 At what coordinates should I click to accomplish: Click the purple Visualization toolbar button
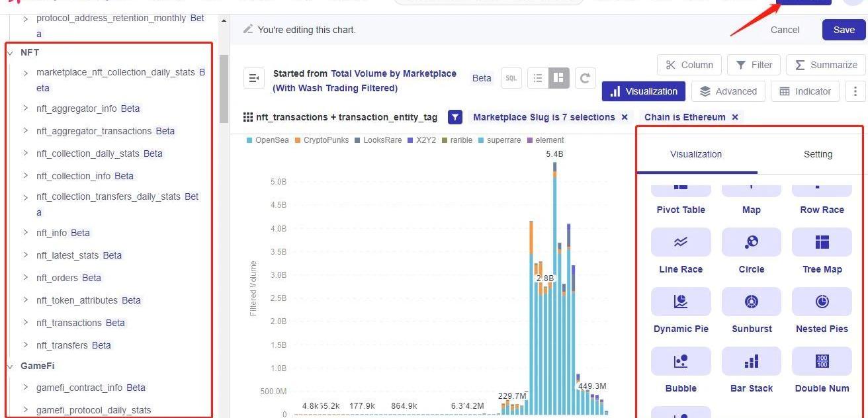644,91
